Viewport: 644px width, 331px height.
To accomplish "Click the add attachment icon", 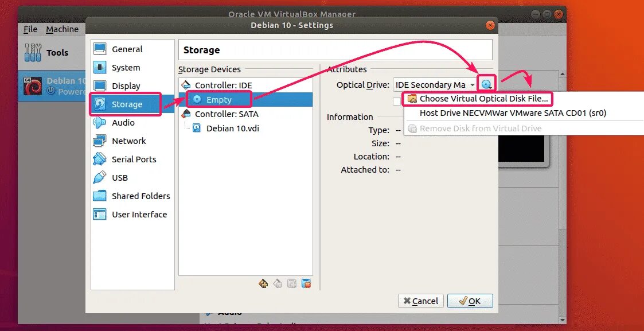I will 292,283.
